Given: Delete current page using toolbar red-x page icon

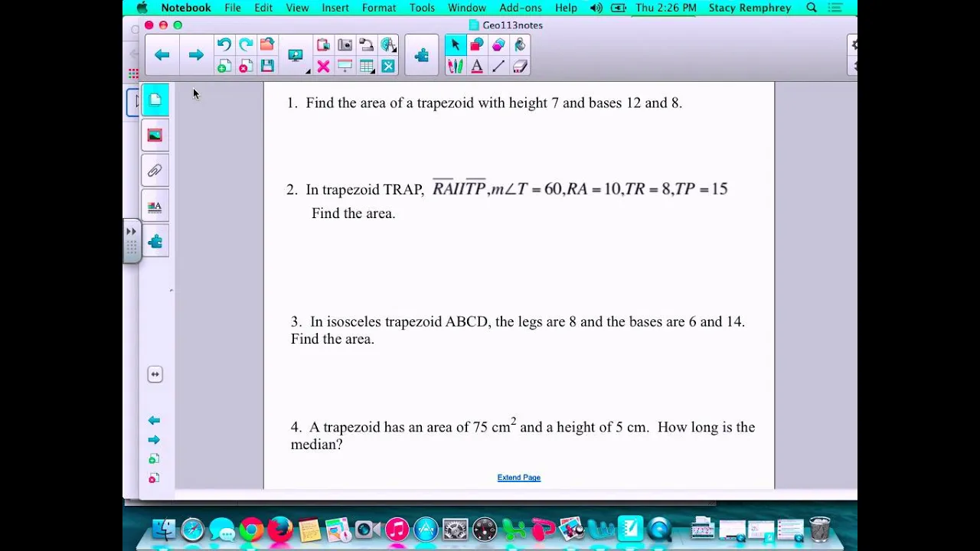Looking at the screenshot, I should point(246,67).
